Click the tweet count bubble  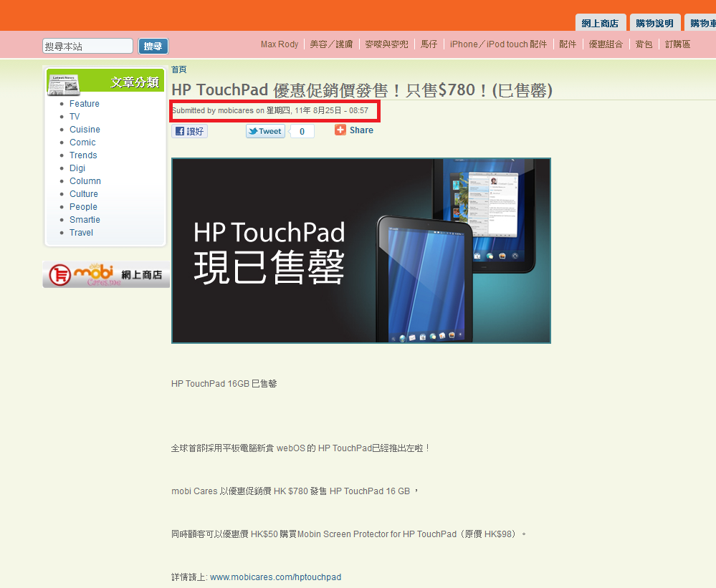302,132
